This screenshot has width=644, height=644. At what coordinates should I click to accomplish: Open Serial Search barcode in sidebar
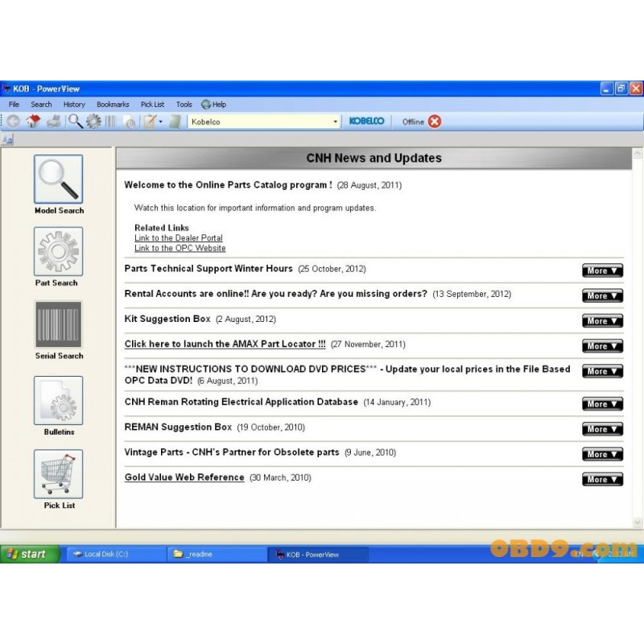click(x=58, y=324)
